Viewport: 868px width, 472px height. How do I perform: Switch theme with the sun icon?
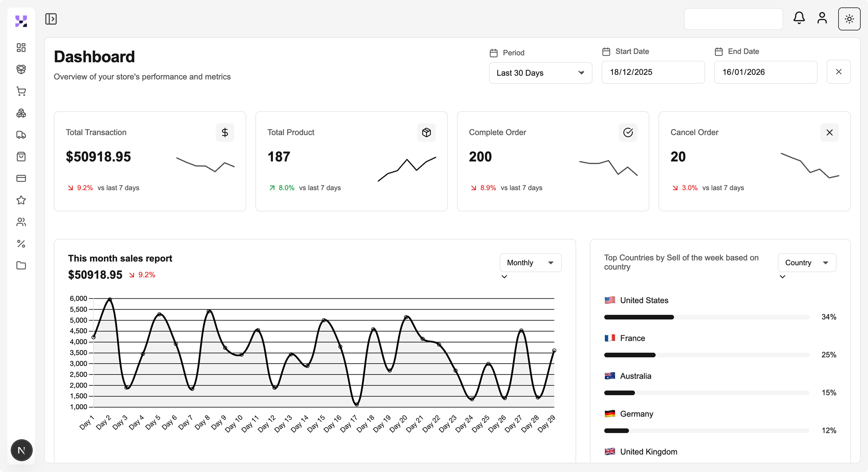coord(849,19)
